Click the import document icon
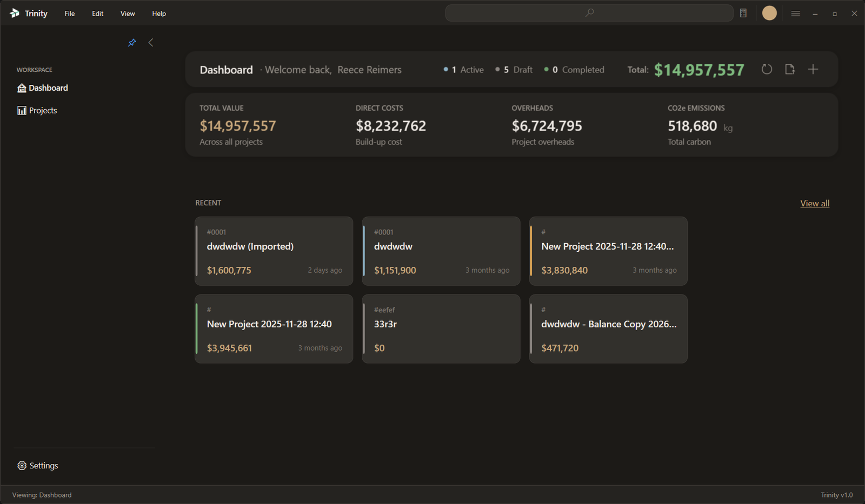 (790, 69)
